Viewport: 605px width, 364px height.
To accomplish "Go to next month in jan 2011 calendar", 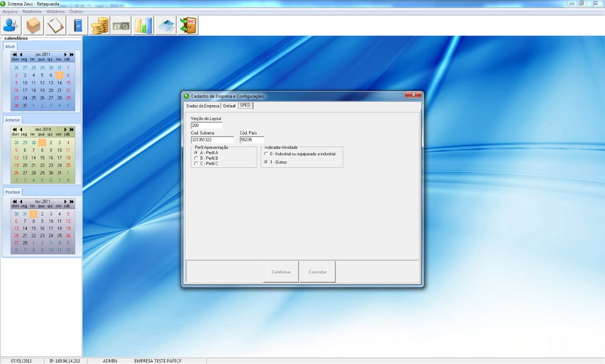I will (65, 55).
